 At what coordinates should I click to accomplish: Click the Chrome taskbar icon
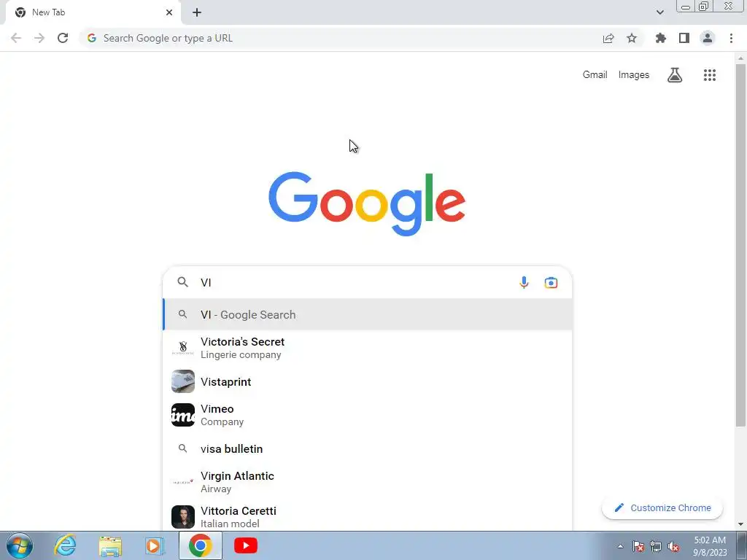200,545
